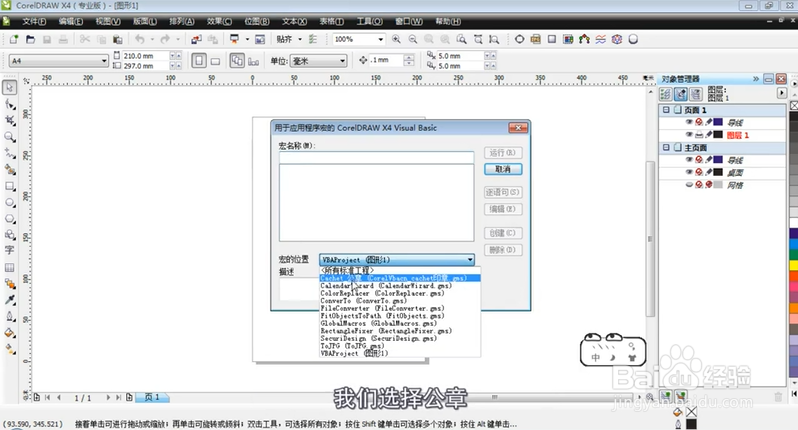The width and height of the screenshot is (798, 430).
Task: Open the 位图(B) menu
Action: 257,21
